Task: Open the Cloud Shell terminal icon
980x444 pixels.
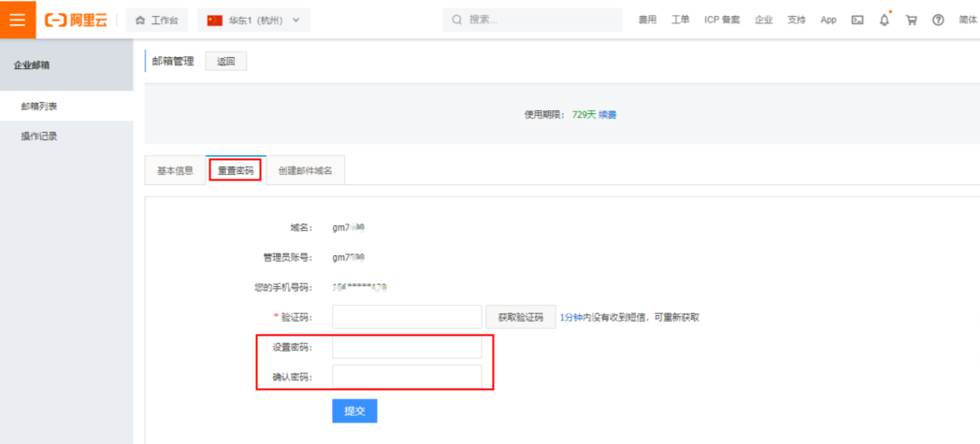Action: click(857, 20)
